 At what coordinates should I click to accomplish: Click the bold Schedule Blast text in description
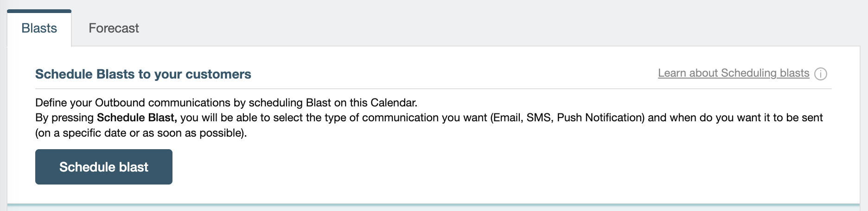(137, 118)
